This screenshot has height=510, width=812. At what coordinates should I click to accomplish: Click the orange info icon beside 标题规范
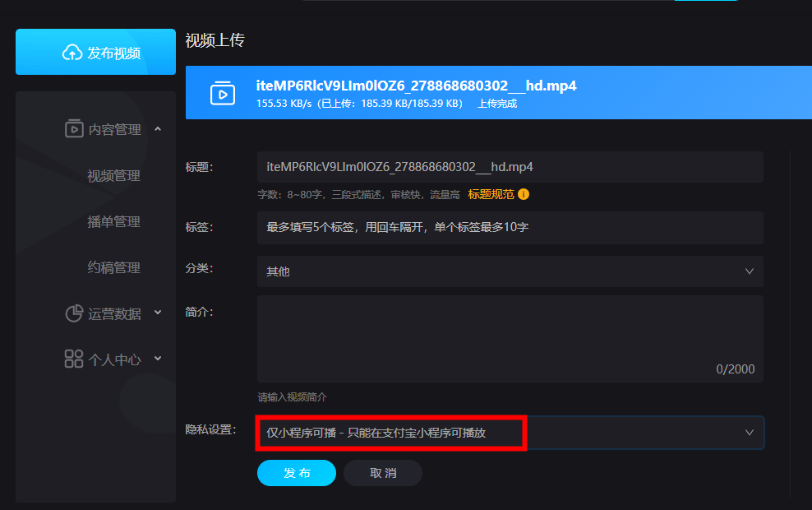[x=524, y=194]
